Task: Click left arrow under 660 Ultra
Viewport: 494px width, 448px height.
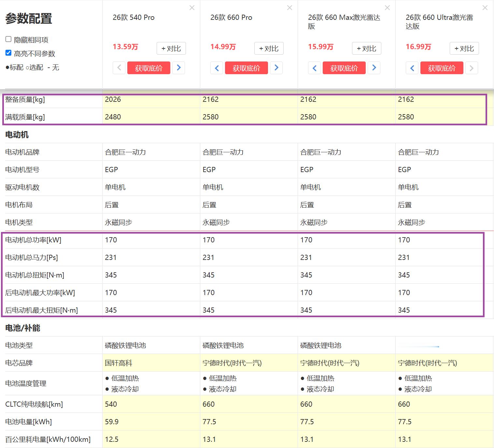Action: coord(412,68)
